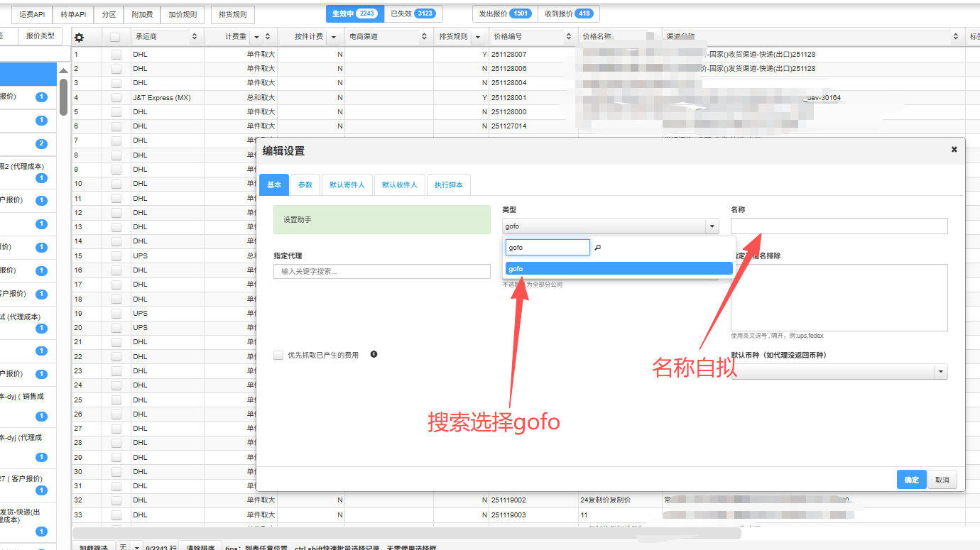Check the row 6 DHL checkbox

116,126
